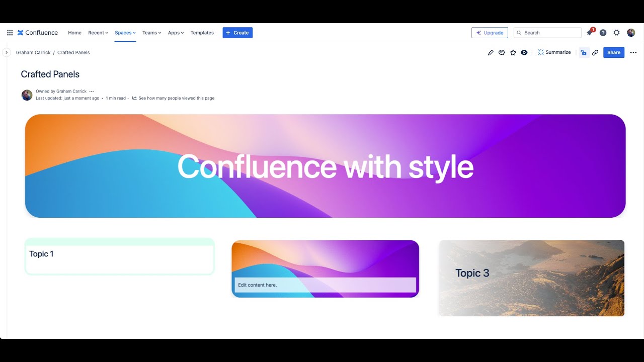Click the Edit content here text panel
Viewport: 644px width, 362px height.
(325, 285)
